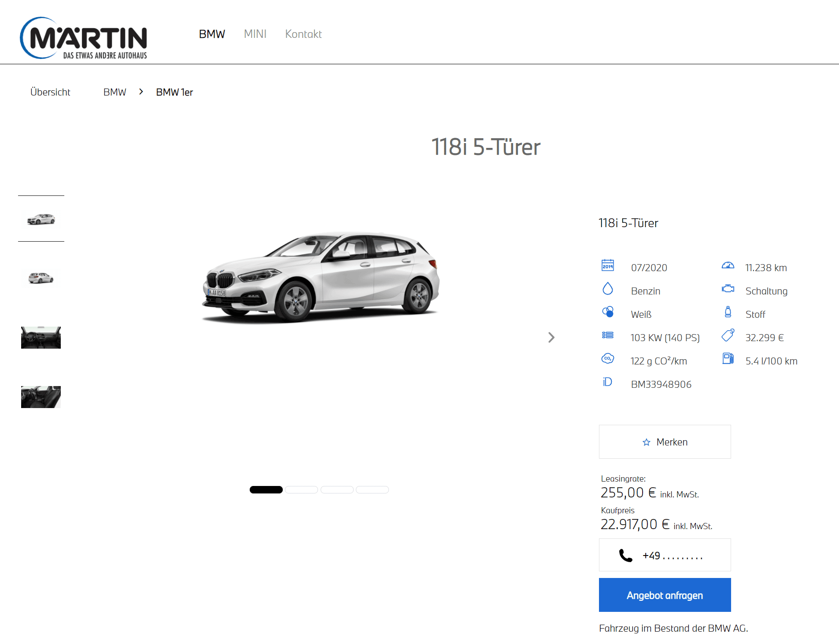Request offer via Angebot anfragen button
Viewport: 839px width, 644px height.
point(665,595)
